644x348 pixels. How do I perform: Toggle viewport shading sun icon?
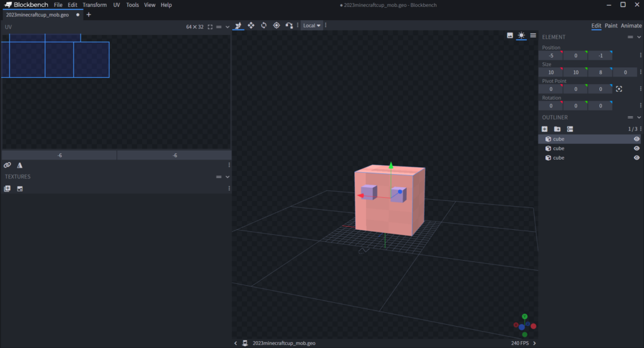521,36
